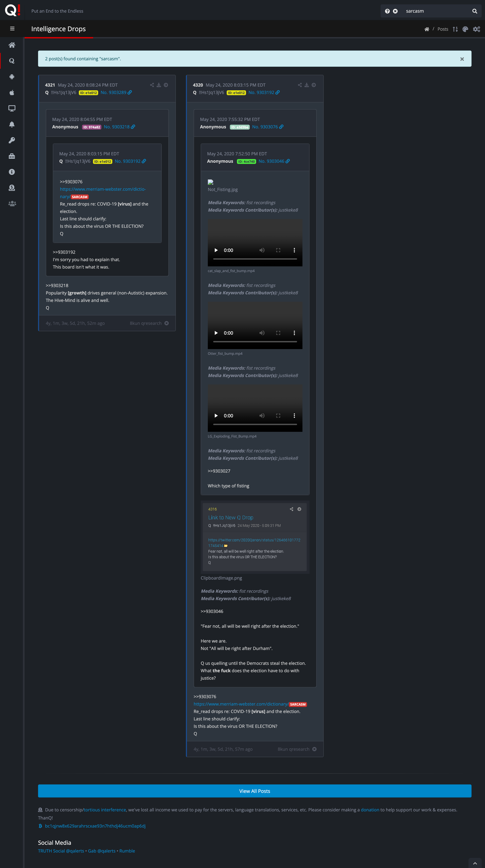Screen dimensions: 485x868
Task: Open the Apple app sidebar icon
Action: 12,93
